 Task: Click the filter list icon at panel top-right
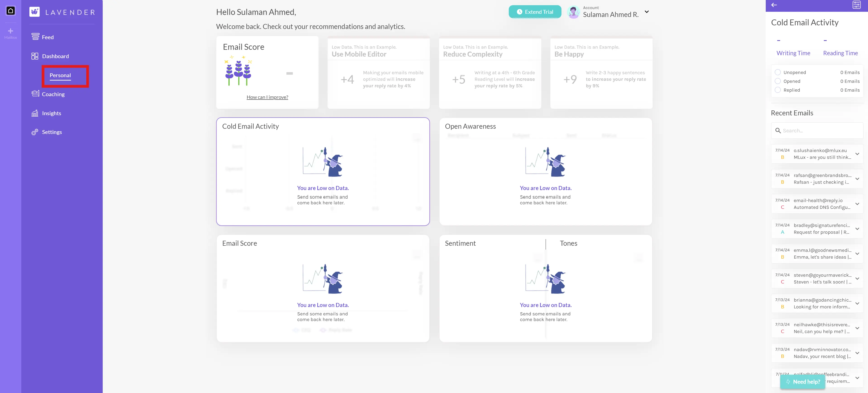[856, 5]
